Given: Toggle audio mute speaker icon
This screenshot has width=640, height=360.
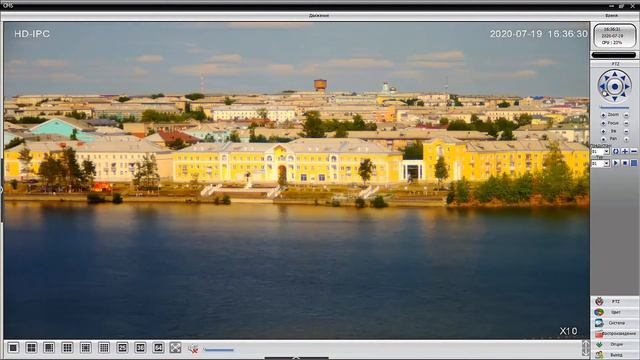Looking at the screenshot, I should tap(193, 349).
